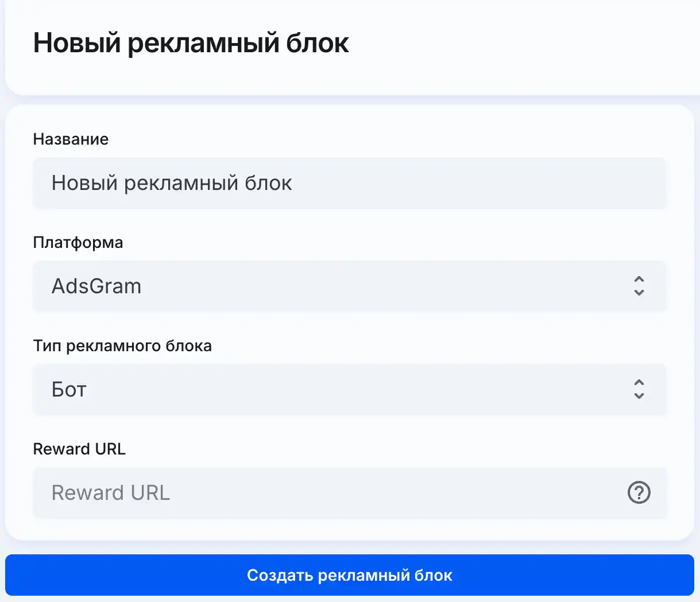Click the Платформа field label
The height and width of the screenshot is (602, 700).
coord(78,243)
